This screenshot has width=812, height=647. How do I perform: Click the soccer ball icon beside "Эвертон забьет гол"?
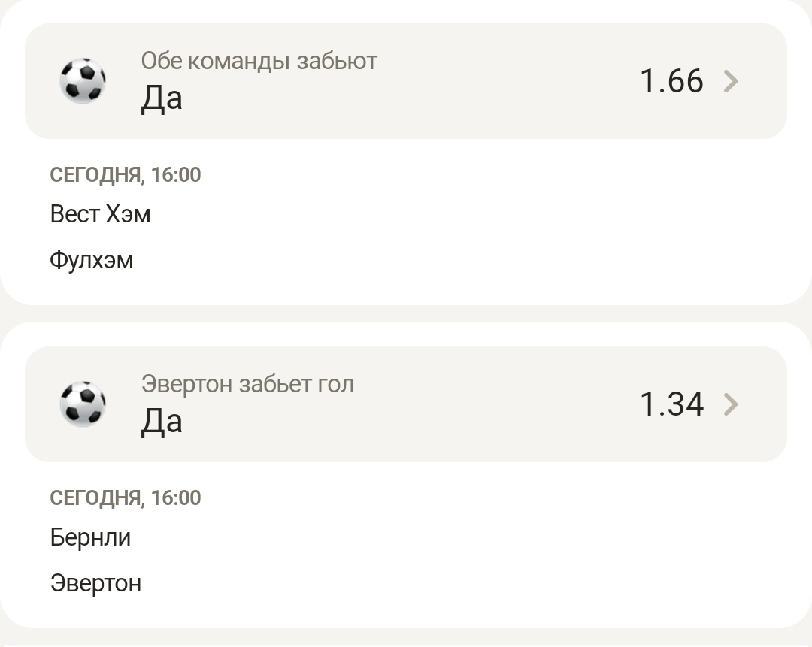tap(83, 404)
